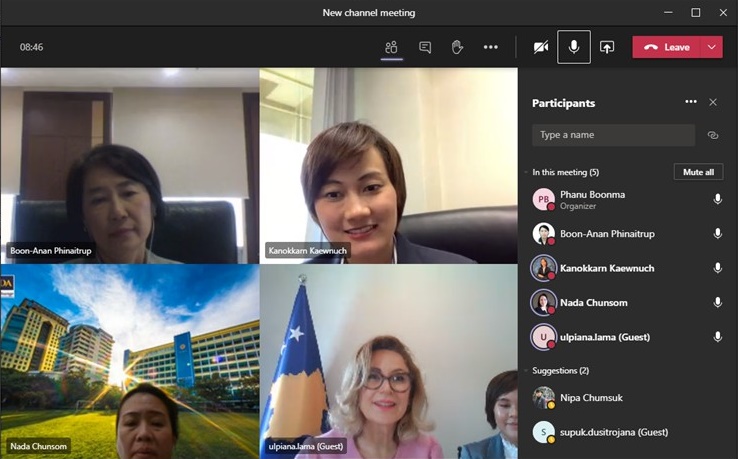Screen dimensions: 738x459
Task: Click Boon-Anan Phinaitrup video tile
Action: tap(130, 166)
